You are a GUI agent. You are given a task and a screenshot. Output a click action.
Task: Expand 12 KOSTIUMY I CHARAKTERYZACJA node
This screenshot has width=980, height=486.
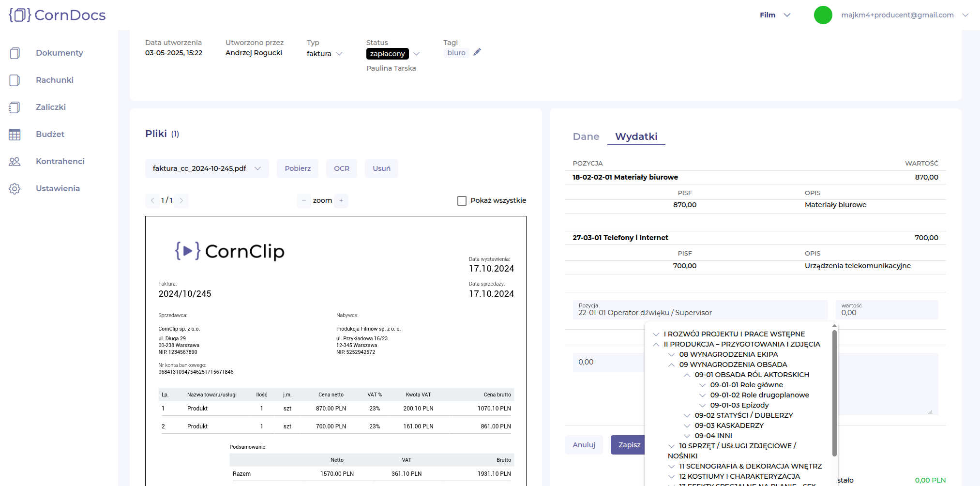pyautogui.click(x=671, y=476)
